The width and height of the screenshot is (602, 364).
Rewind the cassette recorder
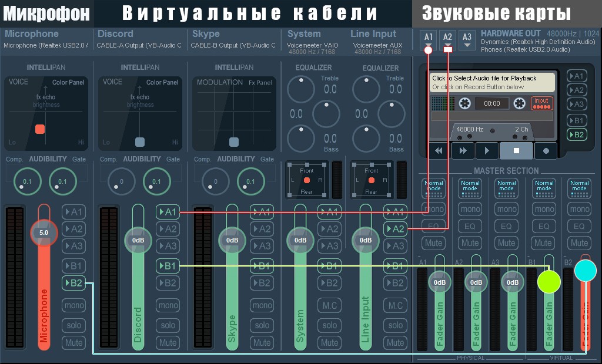point(439,151)
